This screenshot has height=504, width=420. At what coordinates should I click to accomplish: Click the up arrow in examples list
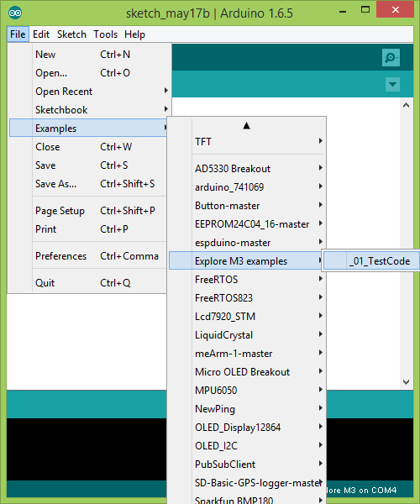coord(246,126)
